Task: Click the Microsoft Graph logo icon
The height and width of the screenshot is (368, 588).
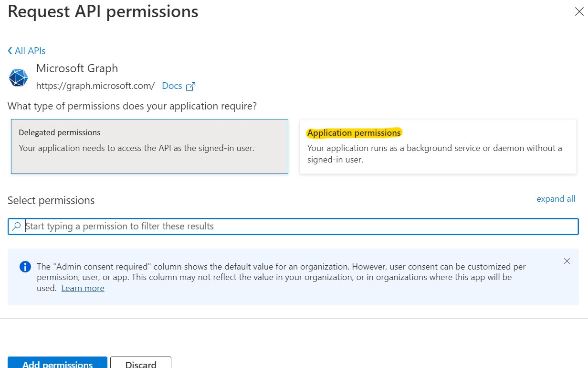Action: click(19, 77)
